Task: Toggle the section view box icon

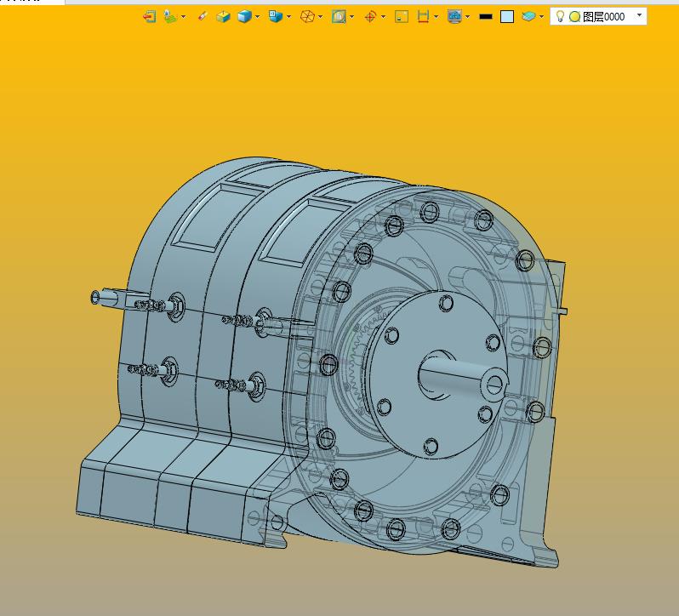Action: 339,16
